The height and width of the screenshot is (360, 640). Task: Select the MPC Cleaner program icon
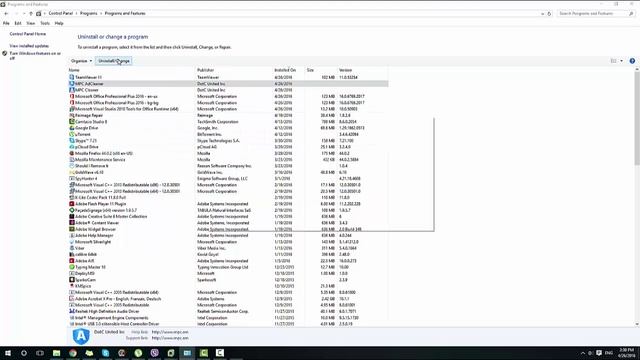tap(72, 90)
